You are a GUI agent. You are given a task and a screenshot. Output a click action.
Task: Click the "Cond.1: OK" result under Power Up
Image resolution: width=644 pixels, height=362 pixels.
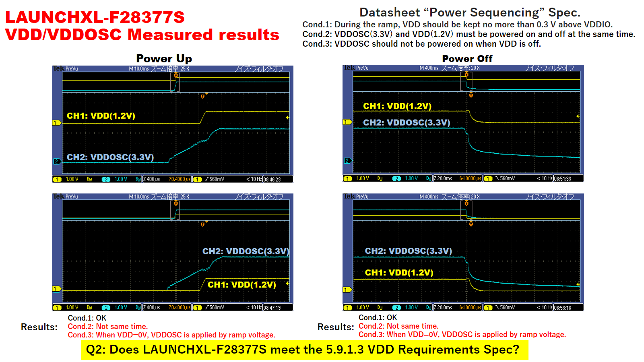87,318
